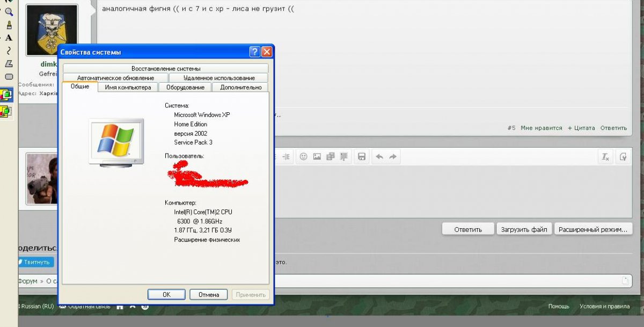Click the save draft floppy icon

362,157
